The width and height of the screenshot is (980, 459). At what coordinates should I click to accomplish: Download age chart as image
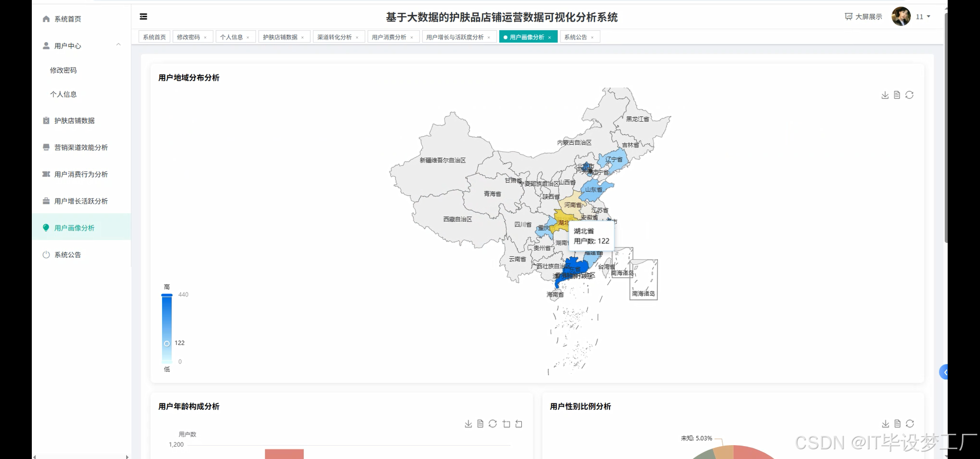coord(468,424)
